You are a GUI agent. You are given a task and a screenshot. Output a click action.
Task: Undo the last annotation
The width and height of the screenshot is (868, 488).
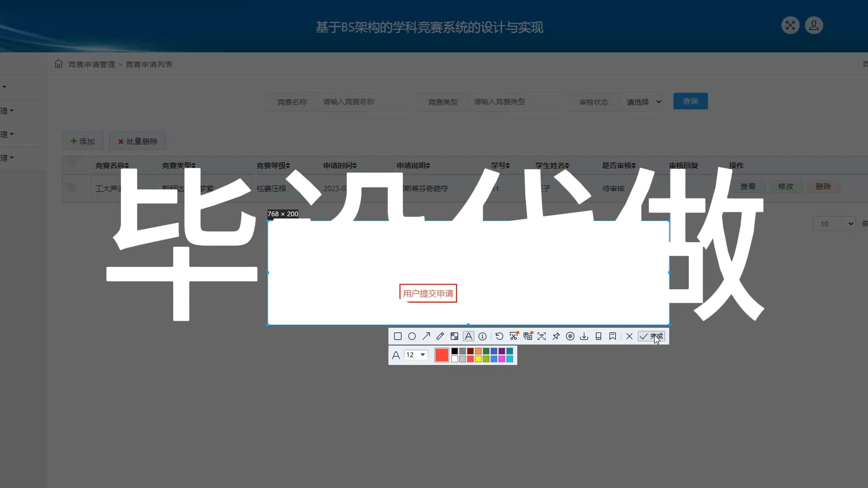[x=499, y=336]
